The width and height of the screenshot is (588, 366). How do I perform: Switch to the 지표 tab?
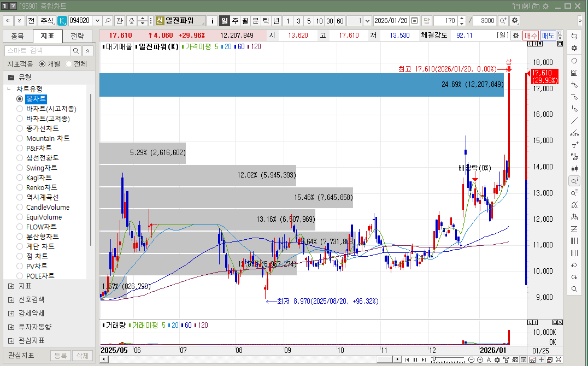tap(47, 36)
